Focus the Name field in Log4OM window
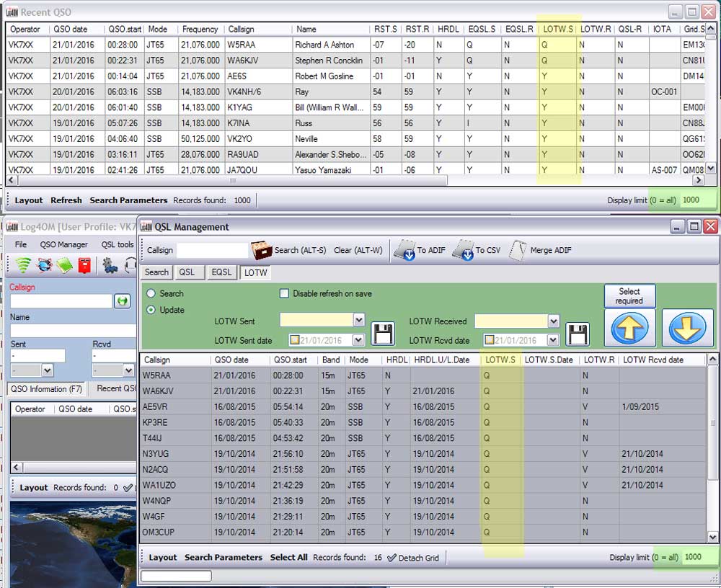The height and width of the screenshot is (588, 721). click(73, 331)
